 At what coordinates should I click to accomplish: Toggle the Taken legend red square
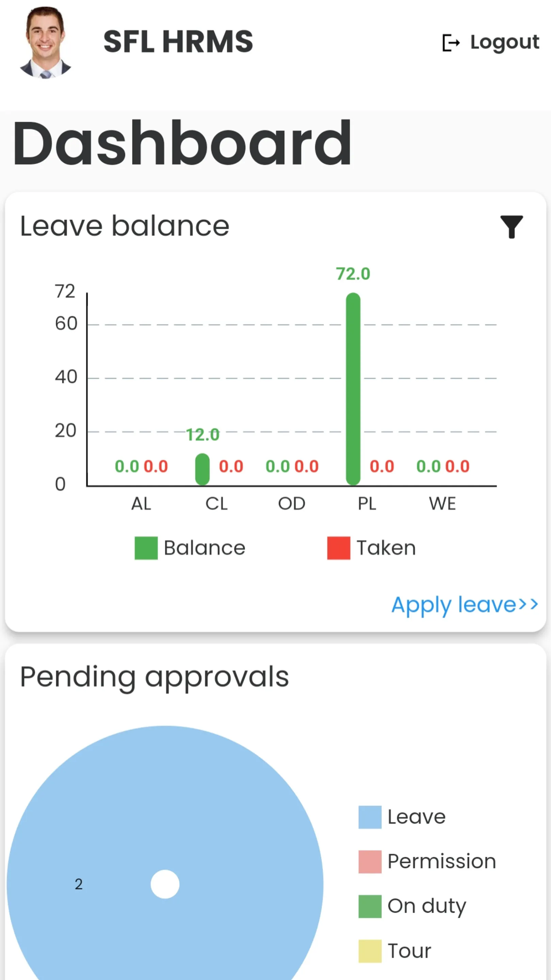pos(338,548)
